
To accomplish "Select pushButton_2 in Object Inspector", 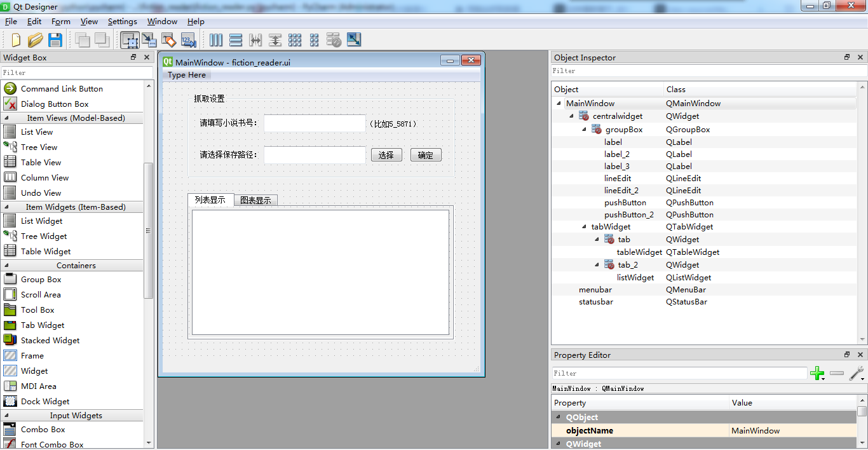I will 629,214.
